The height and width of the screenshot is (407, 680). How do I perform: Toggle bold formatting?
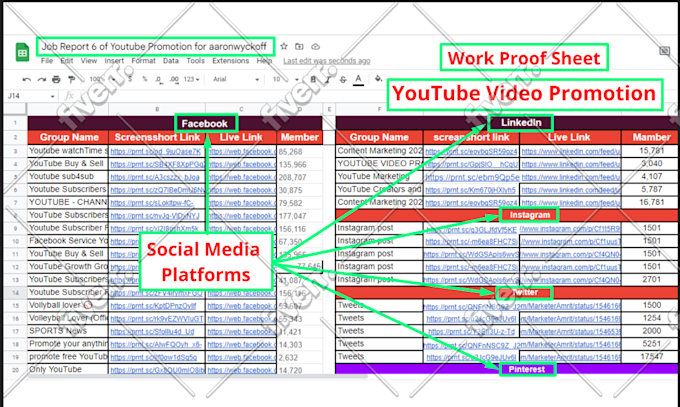click(313, 79)
